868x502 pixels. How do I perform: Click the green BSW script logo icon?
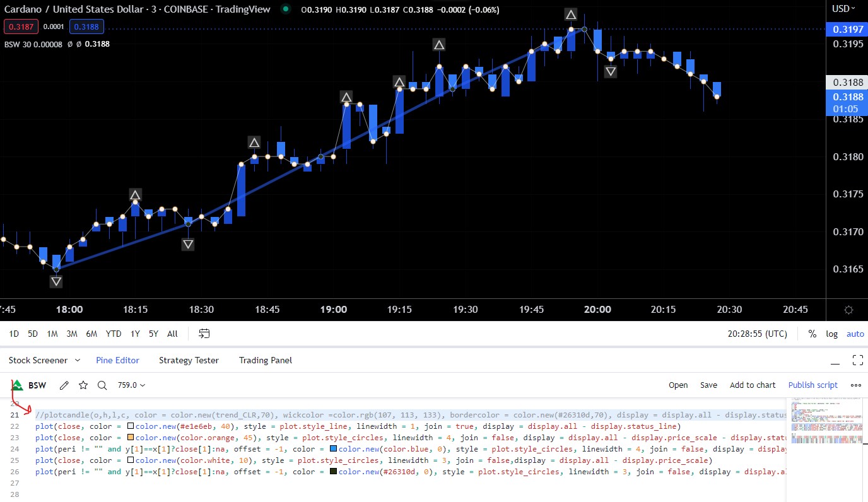pos(18,385)
